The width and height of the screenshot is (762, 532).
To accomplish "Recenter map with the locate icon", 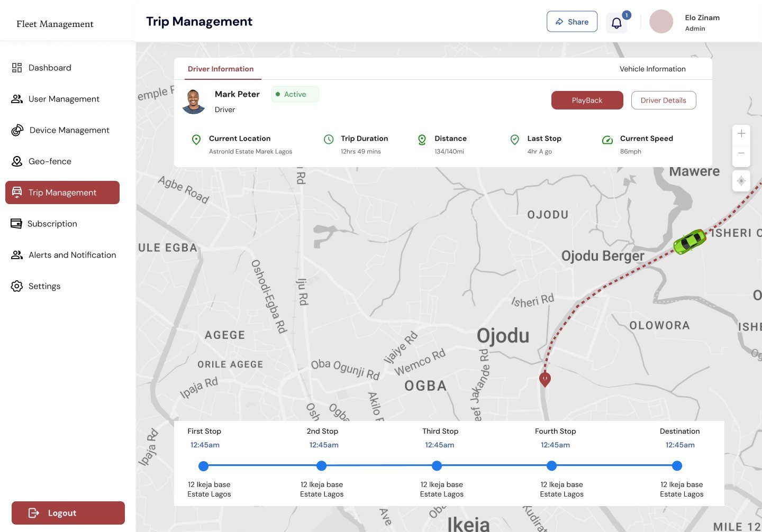I will [x=741, y=181].
